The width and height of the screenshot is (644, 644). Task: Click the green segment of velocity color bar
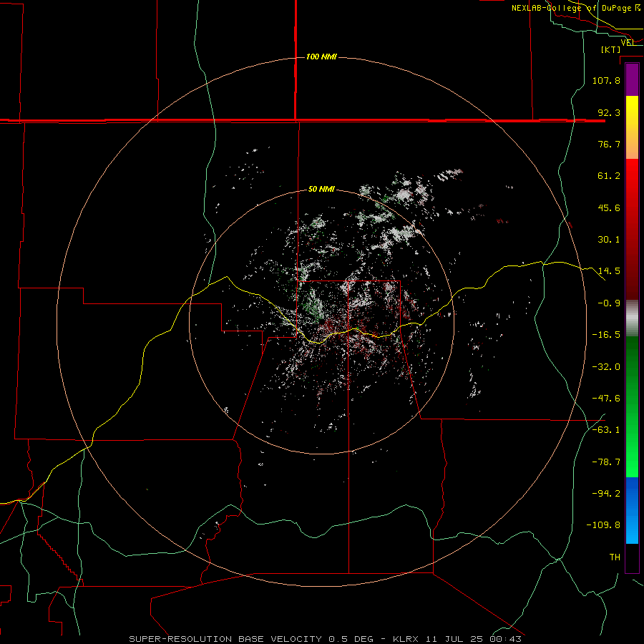tap(632, 406)
